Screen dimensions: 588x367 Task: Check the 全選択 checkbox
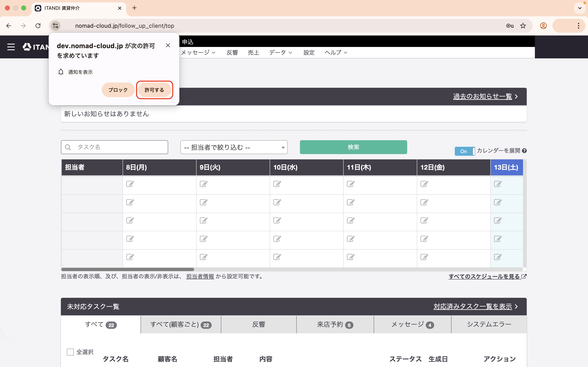coord(70,352)
